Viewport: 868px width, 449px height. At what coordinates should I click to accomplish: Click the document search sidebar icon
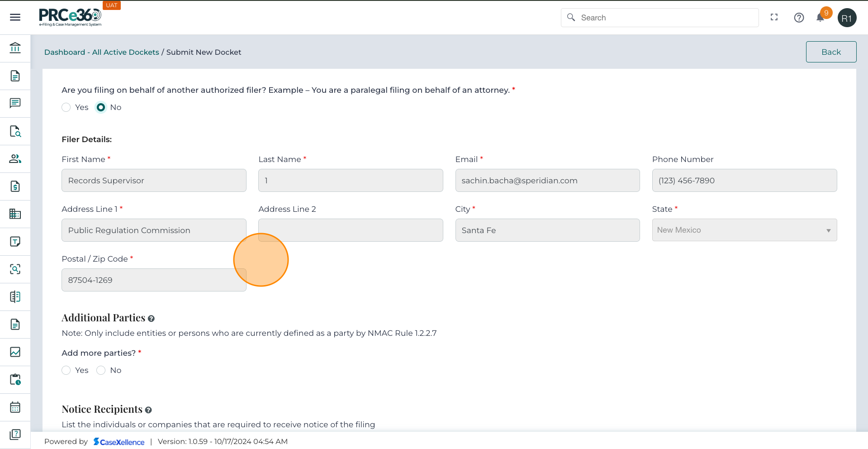[15, 131]
